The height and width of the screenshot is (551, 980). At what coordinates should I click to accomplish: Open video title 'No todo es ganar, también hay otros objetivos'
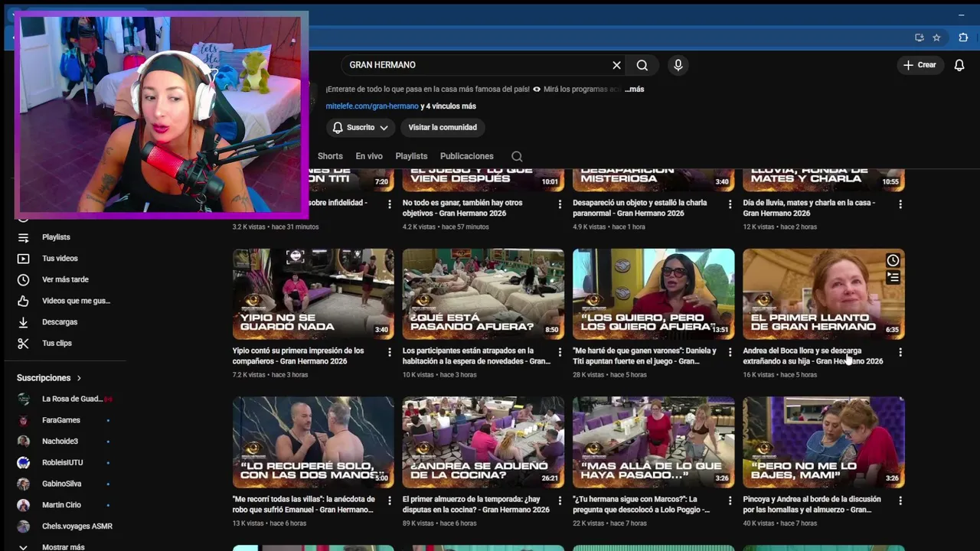pos(462,208)
